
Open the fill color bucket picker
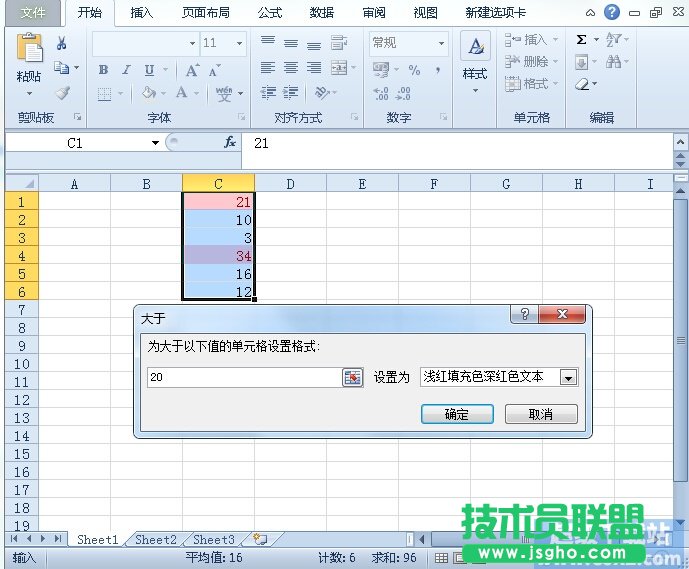tap(149, 93)
